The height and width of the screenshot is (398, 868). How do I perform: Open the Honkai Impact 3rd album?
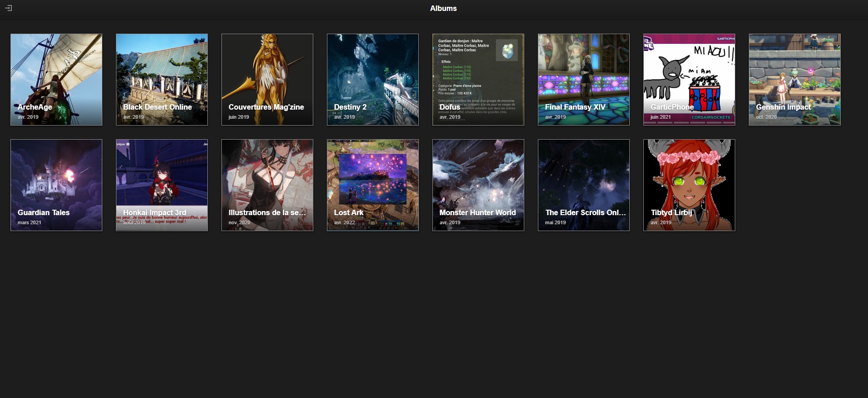[x=162, y=185]
